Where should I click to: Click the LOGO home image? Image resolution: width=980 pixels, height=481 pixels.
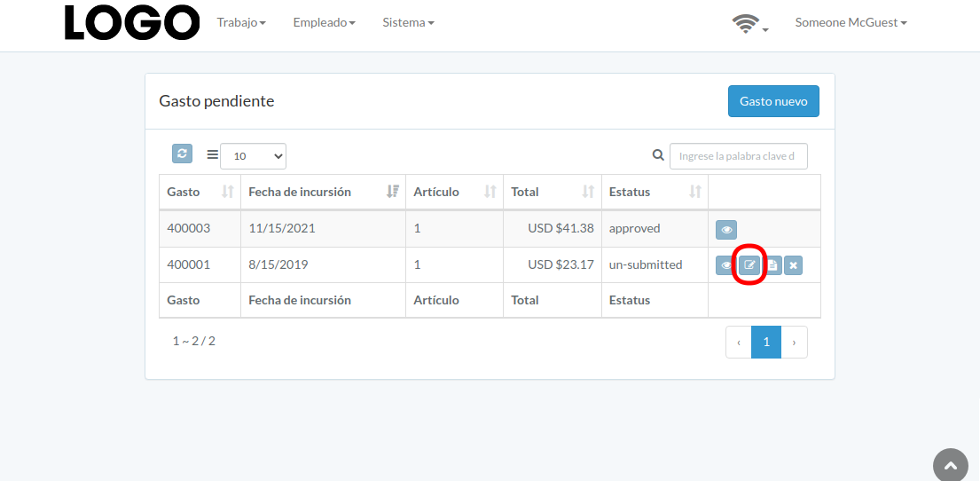(132, 22)
